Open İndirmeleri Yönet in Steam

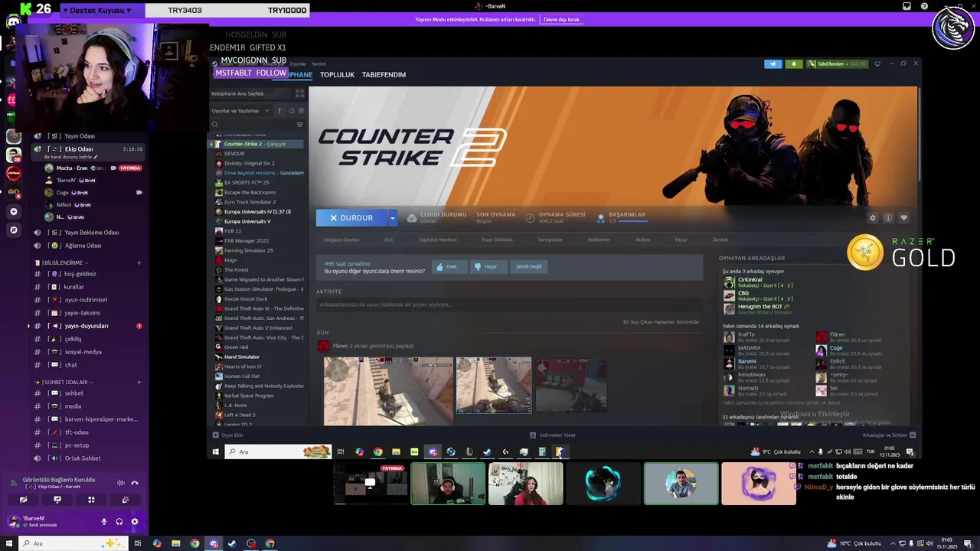[553, 435]
